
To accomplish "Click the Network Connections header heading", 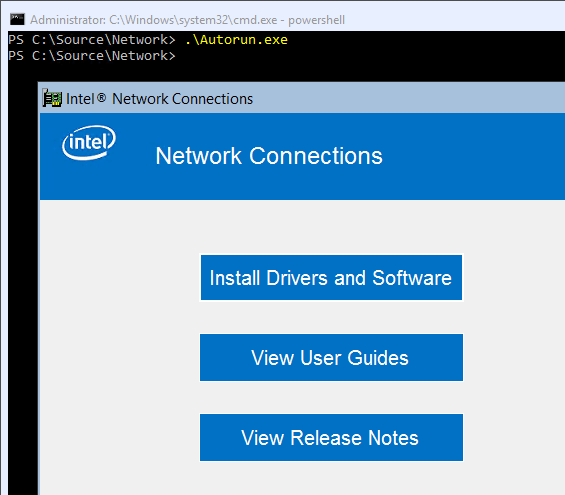I will tap(269, 156).
